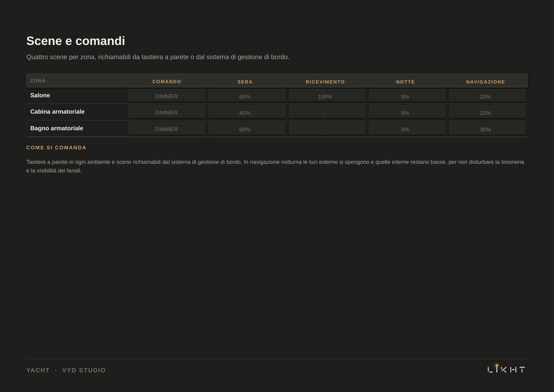Select Salone Navigazione 20% cell
554x392 pixels.
488,95
